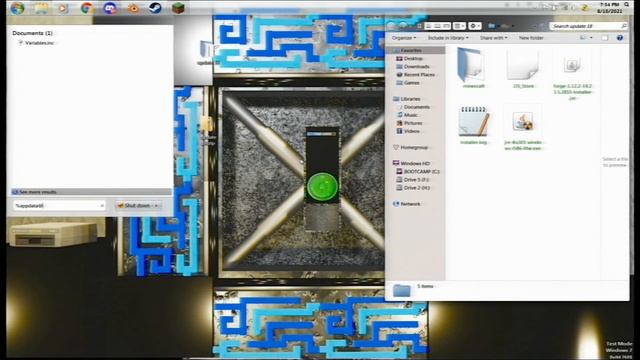The height and width of the screenshot is (360, 640).
Task: Click the Shut down button
Action: [x=134, y=206]
